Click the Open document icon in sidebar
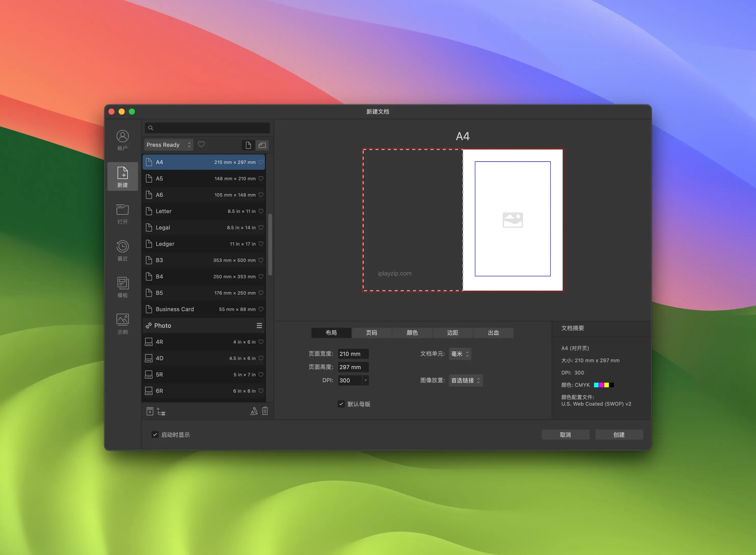 [x=122, y=211]
